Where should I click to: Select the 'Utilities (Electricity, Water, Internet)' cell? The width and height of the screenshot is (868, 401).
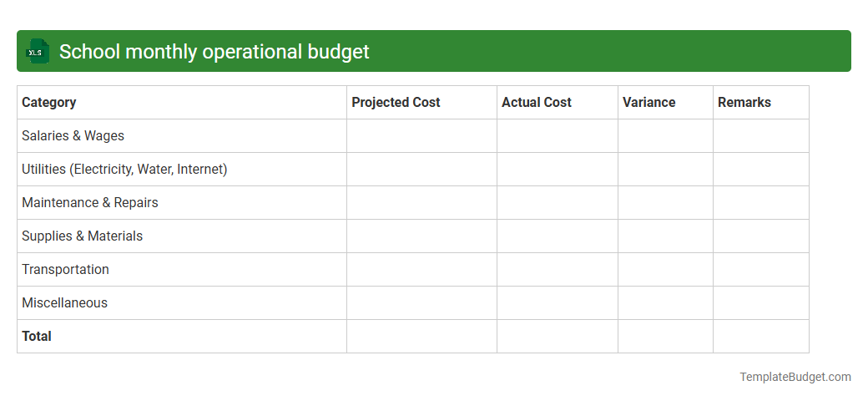coord(182,170)
